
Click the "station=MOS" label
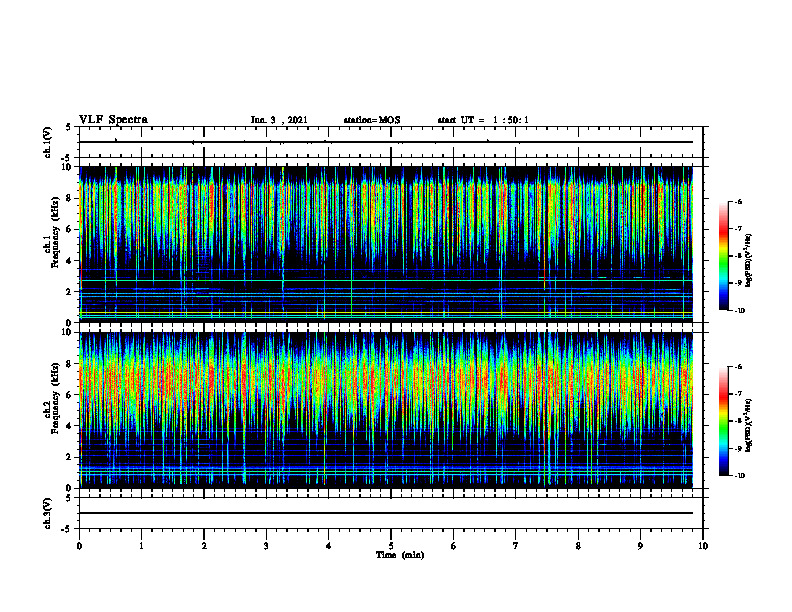click(372, 120)
